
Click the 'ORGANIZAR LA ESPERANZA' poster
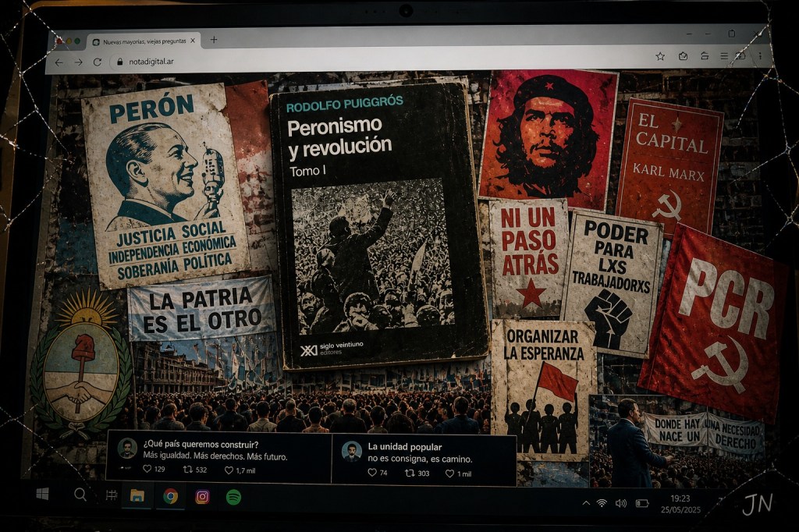pyautogui.click(x=543, y=389)
